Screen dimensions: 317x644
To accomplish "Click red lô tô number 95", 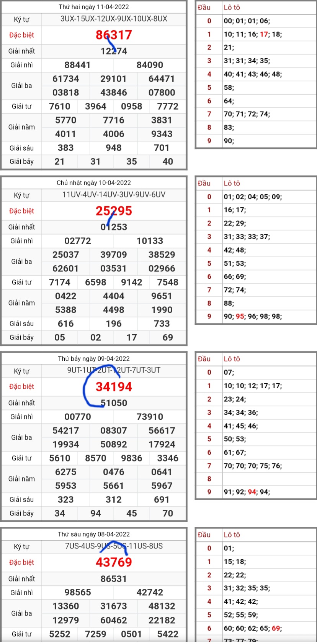I will [240, 317].
